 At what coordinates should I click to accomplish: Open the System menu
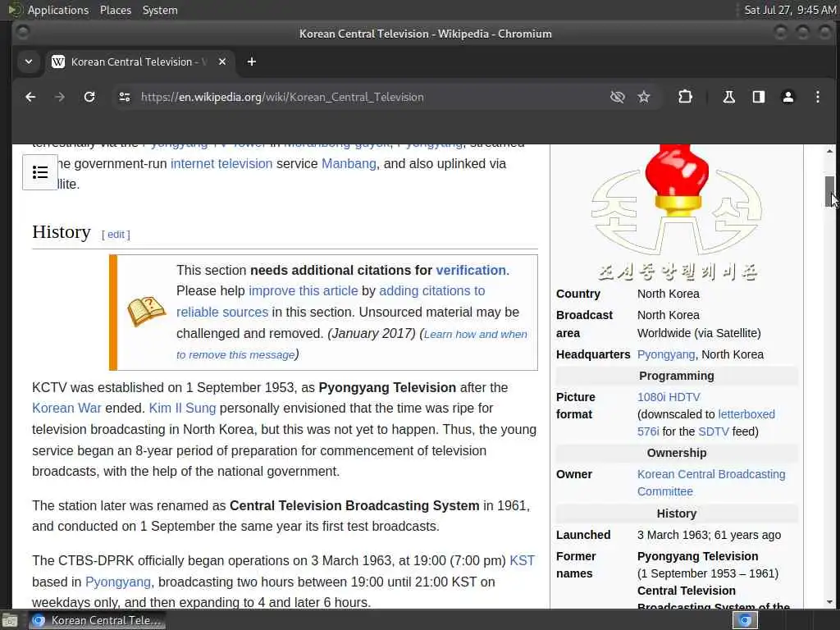click(x=160, y=10)
